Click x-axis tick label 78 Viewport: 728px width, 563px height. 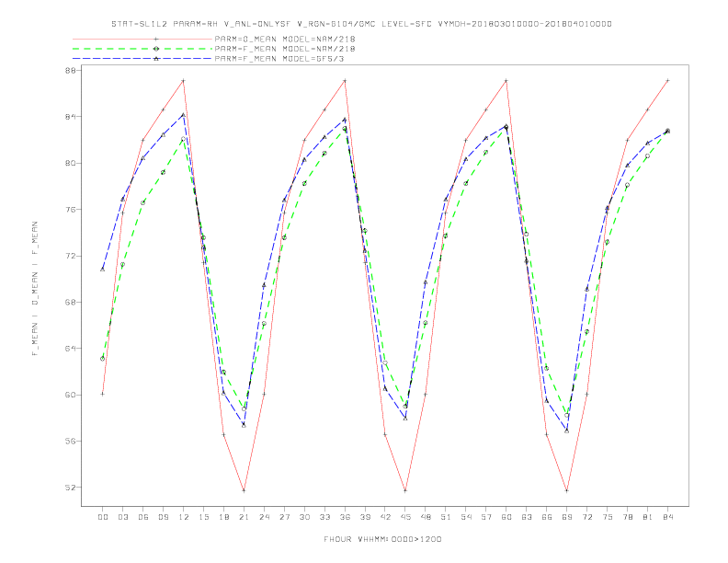(628, 517)
